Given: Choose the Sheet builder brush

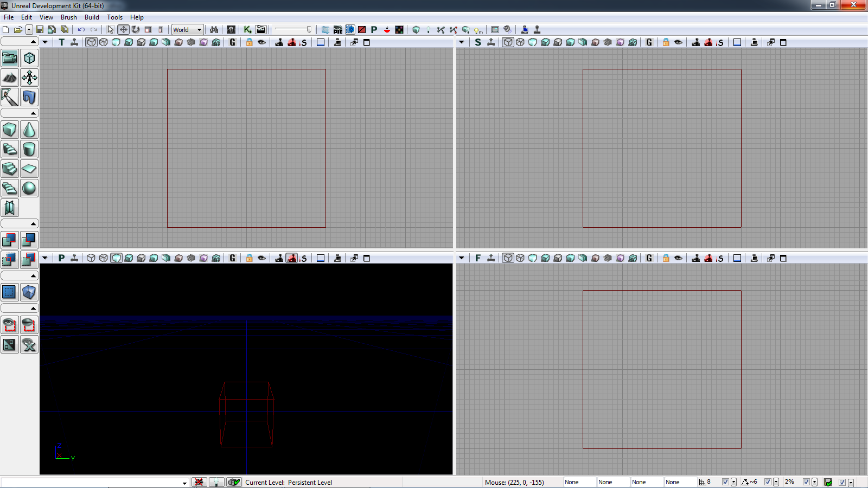Looking at the screenshot, I should 29,169.
